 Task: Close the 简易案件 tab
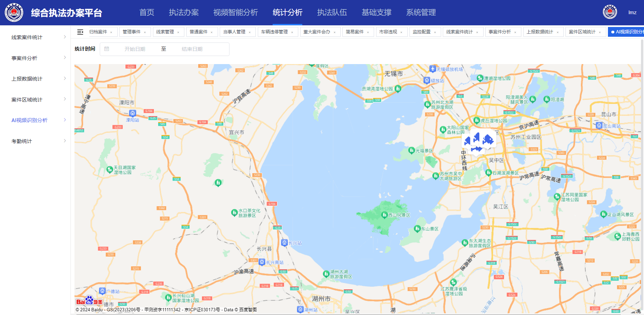368,32
